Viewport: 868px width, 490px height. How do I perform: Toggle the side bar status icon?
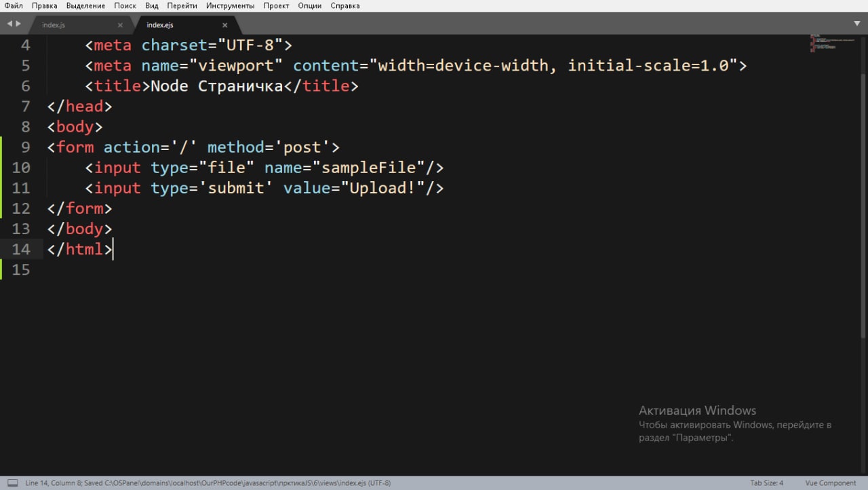[12, 483]
